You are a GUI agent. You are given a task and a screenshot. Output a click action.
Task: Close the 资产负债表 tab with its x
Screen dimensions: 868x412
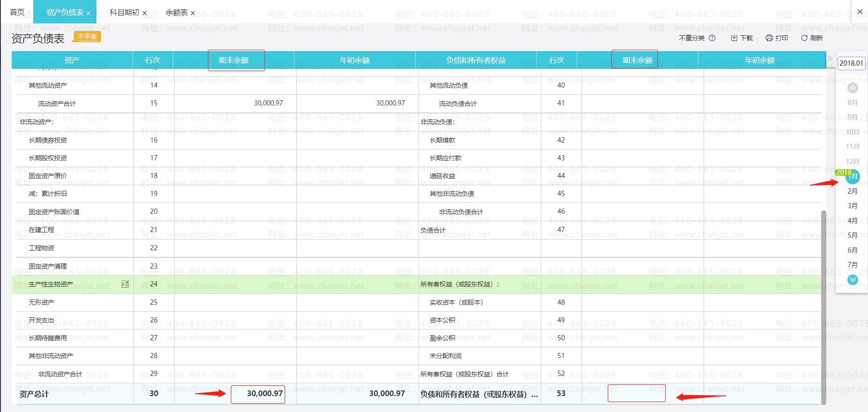click(88, 13)
